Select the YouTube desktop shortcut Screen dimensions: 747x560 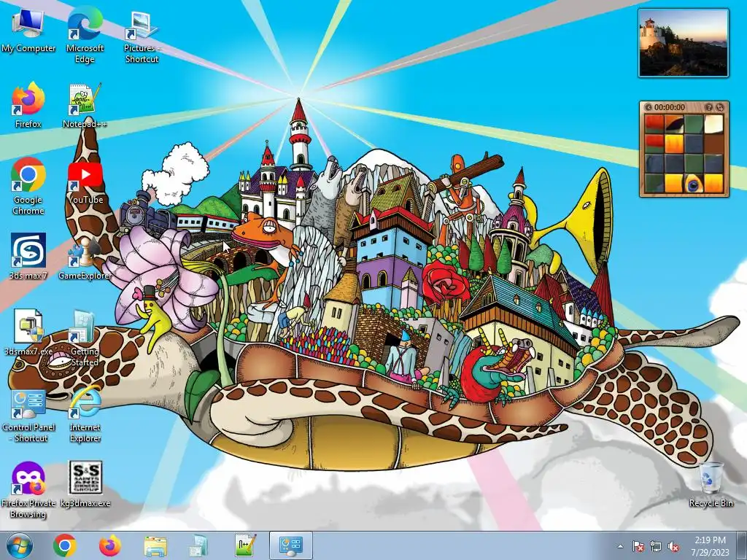[x=85, y=182]
